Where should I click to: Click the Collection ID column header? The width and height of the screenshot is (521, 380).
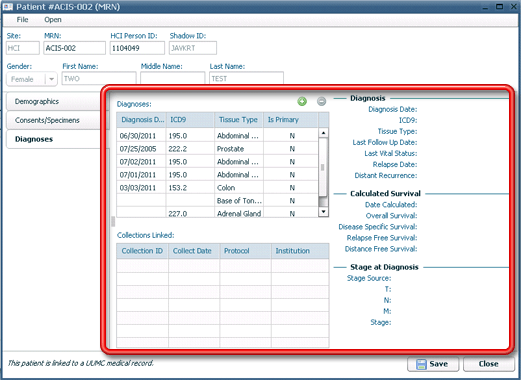point(142,251)
